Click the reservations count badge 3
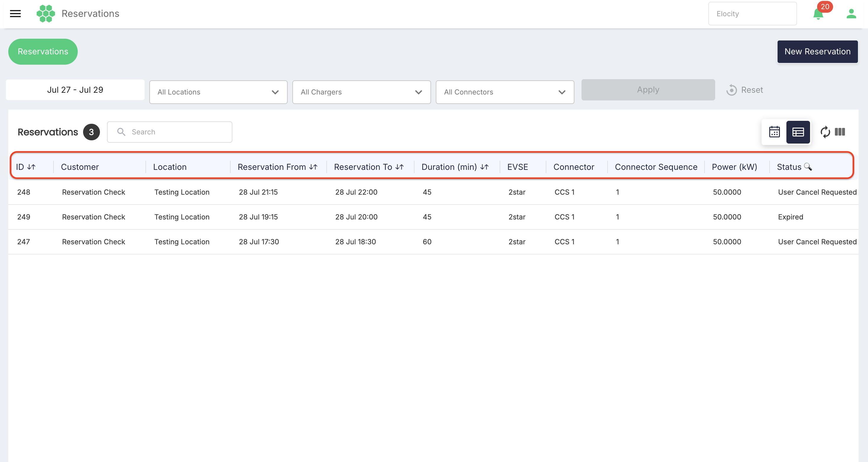Screen dimensions: 868x462 91,132
